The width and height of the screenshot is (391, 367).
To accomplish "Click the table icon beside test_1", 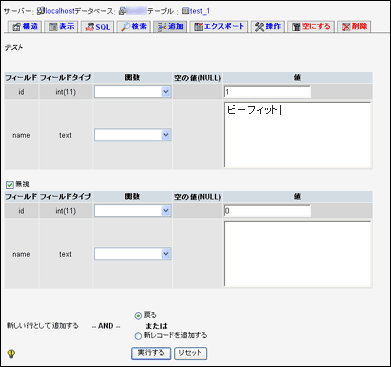I will click(x=185, y=11).
